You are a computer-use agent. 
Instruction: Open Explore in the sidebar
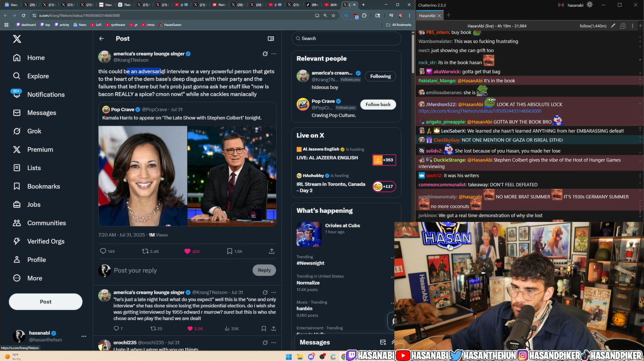click(31, 76)
